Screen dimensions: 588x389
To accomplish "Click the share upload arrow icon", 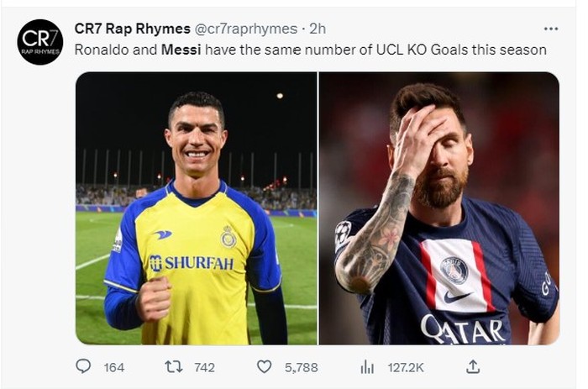I will click(473, 367).
